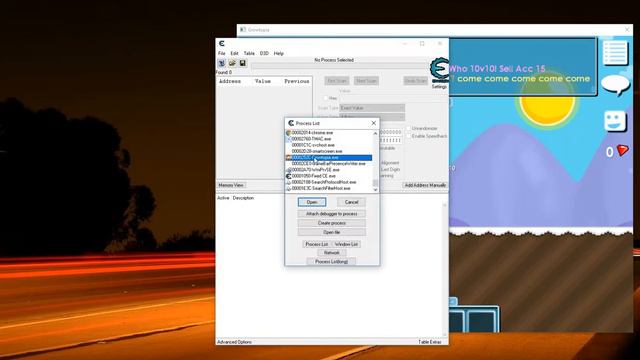
Task: Open the Cheat Engine logo Settings icon
Action: [x=439, y=73]
